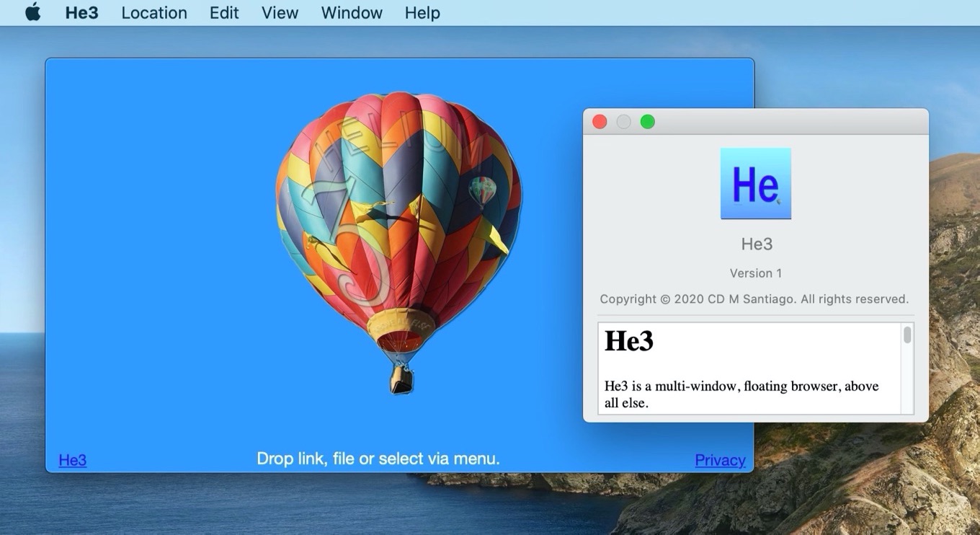
Task: Open the Edit menu
Action: click(224, 13)
